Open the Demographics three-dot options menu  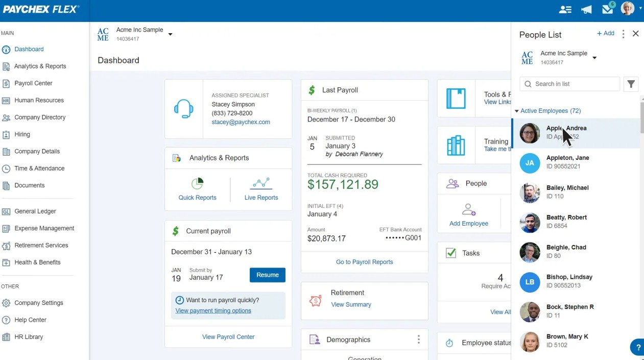pyautogui.click(x=418, y=339)
